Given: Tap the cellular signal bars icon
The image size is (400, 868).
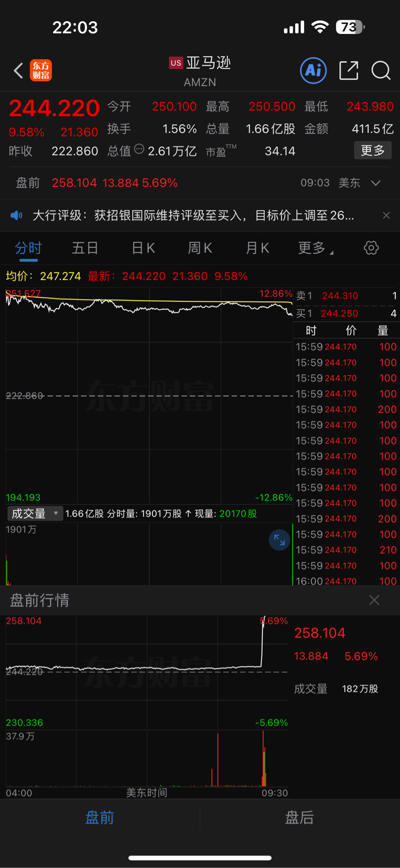Looking at the screenshot, I should 294,27.
